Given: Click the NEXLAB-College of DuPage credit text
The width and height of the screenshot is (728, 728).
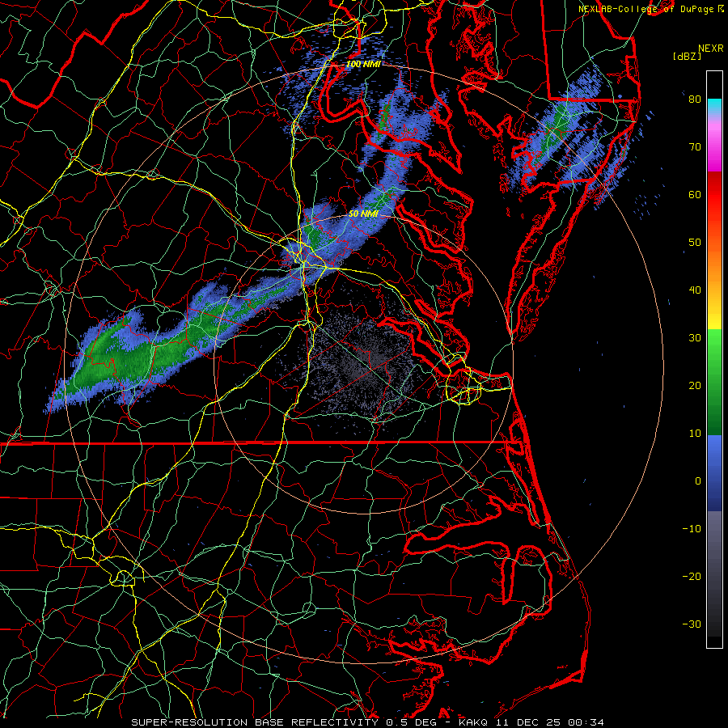Looking at the screenshot, I should click(x=647, y=9).
